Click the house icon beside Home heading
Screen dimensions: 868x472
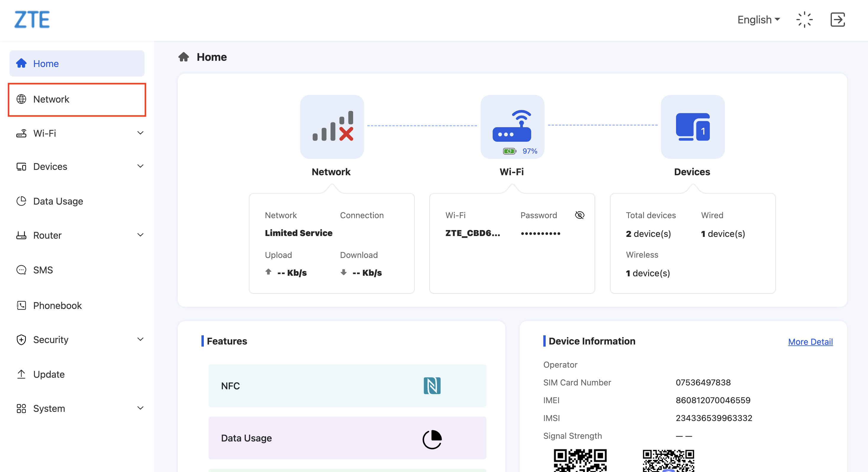click(184, 57)
